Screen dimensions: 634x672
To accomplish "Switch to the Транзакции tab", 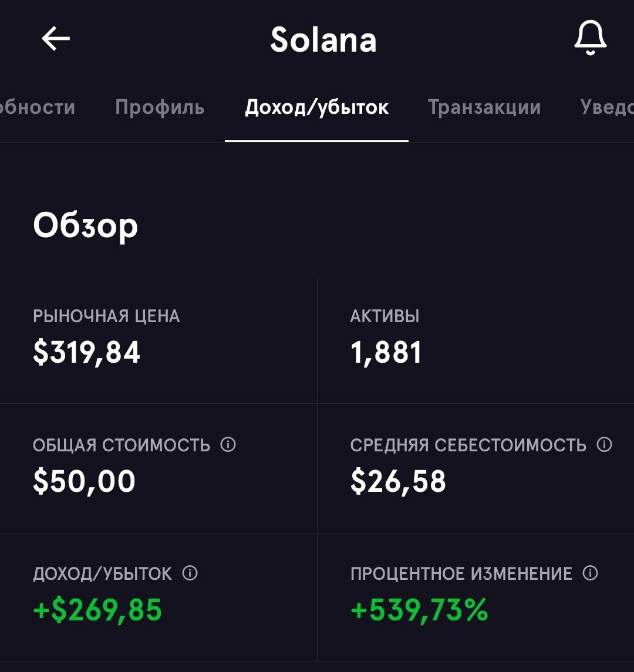I will (x=484, y=107).
